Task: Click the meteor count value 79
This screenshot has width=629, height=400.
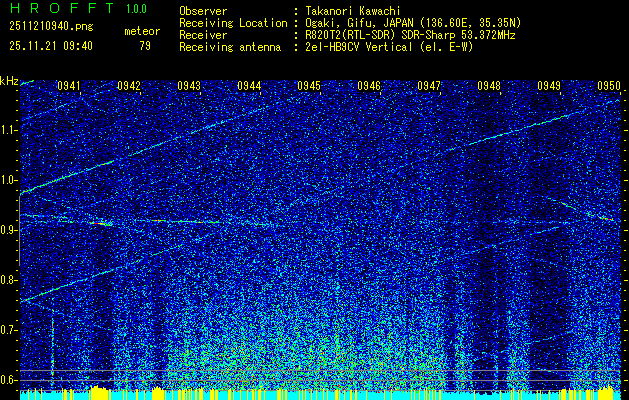Action: [x=145, y=46]
